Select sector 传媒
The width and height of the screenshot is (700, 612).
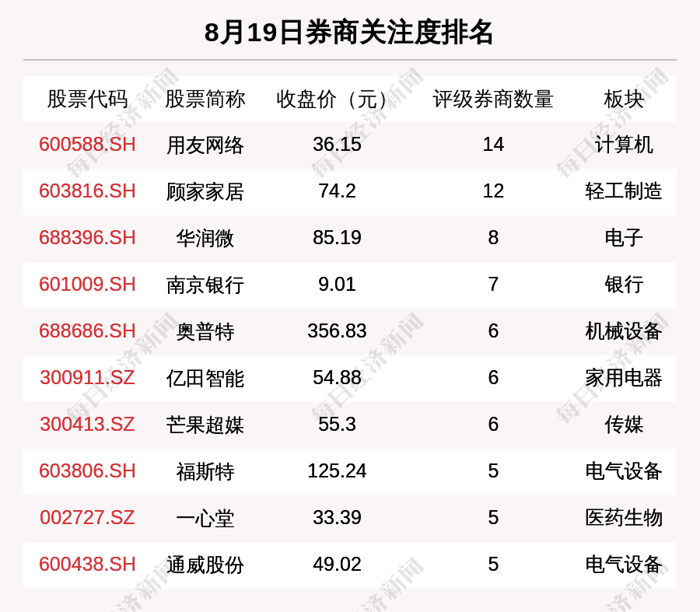[x=624, y=425]
